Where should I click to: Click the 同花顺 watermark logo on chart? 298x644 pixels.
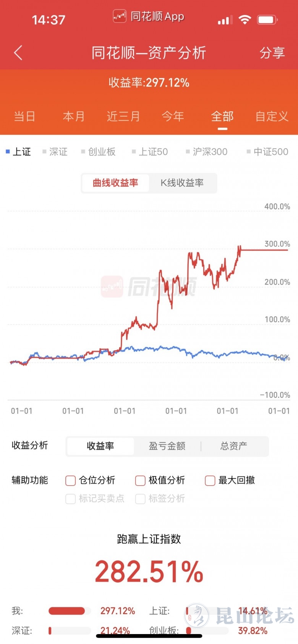pos(112,287)
